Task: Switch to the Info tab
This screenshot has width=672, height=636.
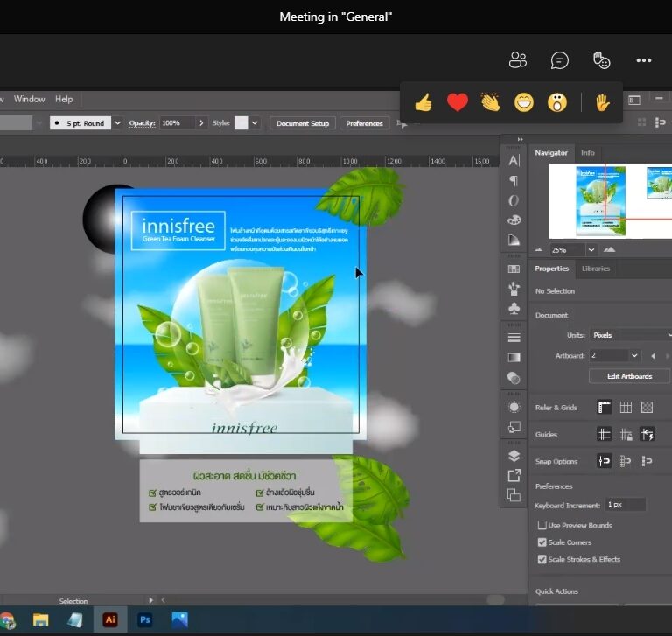Action: click(x=588, y=153)
